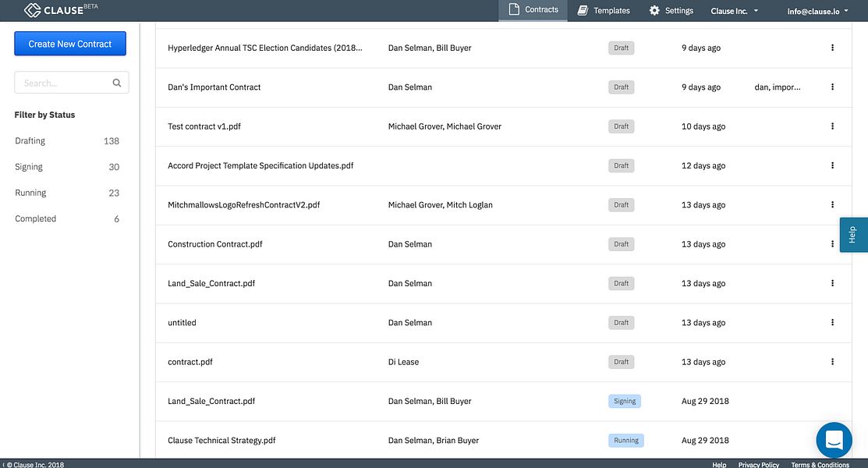Open Hyperledger Annual TSC Election Candidates contract
868x468 pixels.
[265, 48]
